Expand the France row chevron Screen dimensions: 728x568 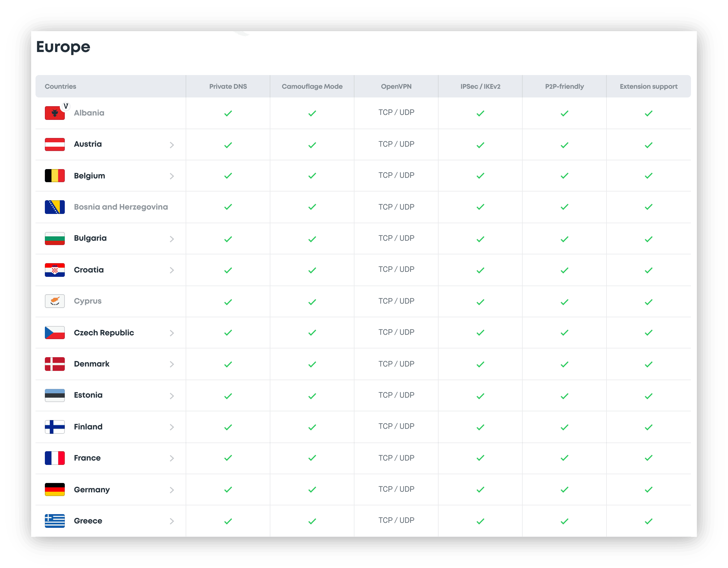(172, 458)
